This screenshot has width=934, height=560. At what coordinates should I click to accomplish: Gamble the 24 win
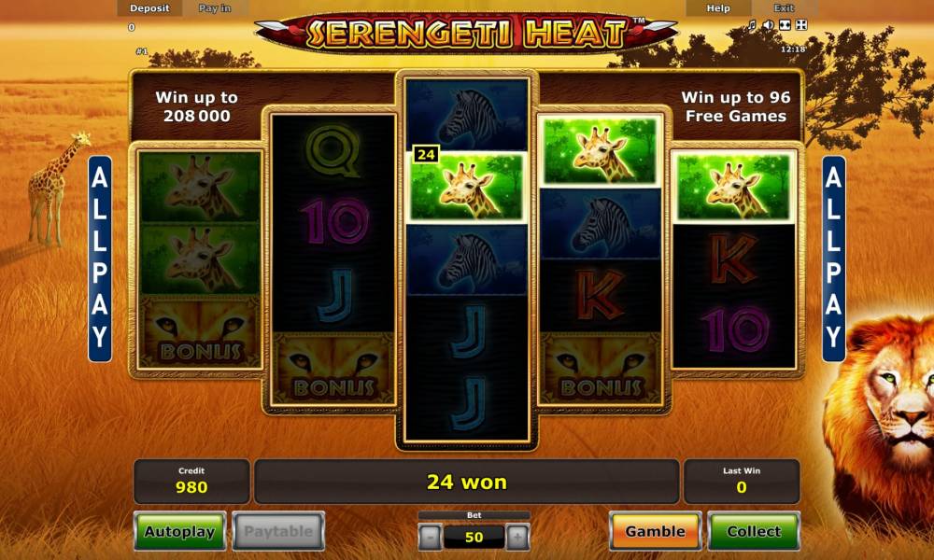coord(656,531)
